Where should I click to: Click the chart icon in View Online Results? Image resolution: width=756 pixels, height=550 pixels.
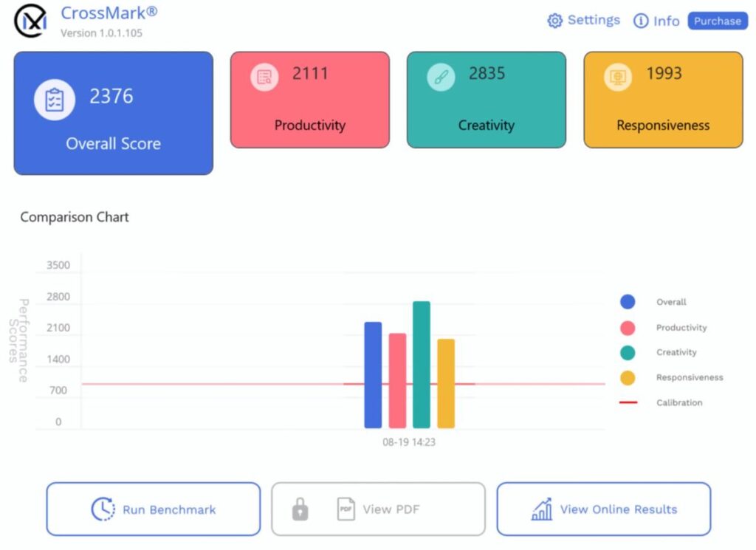pyautogui.click(x=542, y=509)
